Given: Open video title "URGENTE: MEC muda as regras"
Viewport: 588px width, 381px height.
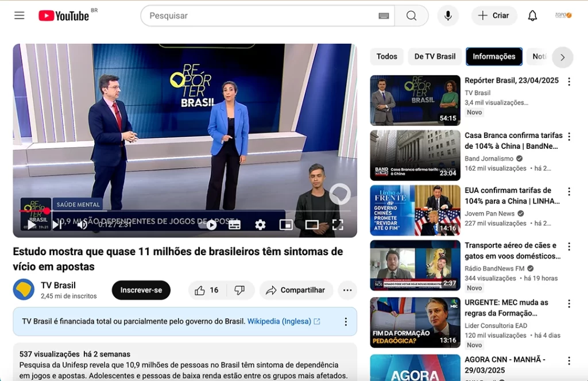Looking at the screenshot, I should (506, 308).
